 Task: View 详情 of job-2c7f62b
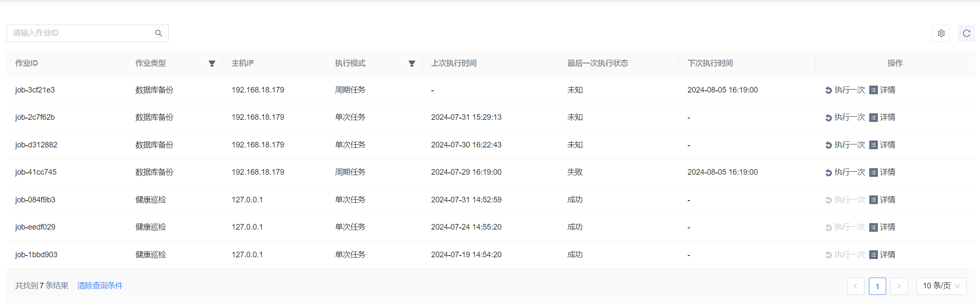pyautogui.click(x=883, y=117)
